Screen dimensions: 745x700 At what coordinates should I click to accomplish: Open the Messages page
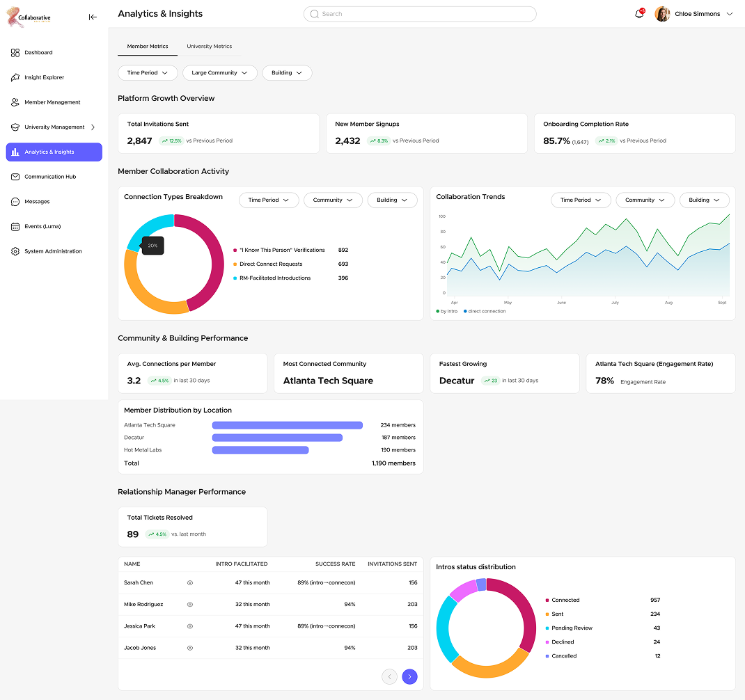pyautogui.click(x=54, y=201)
